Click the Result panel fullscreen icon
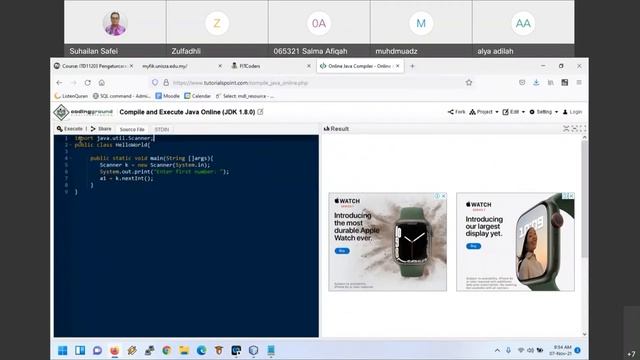Image resolution: width=640 pixels, height=360 pixels. coord(583,129)
